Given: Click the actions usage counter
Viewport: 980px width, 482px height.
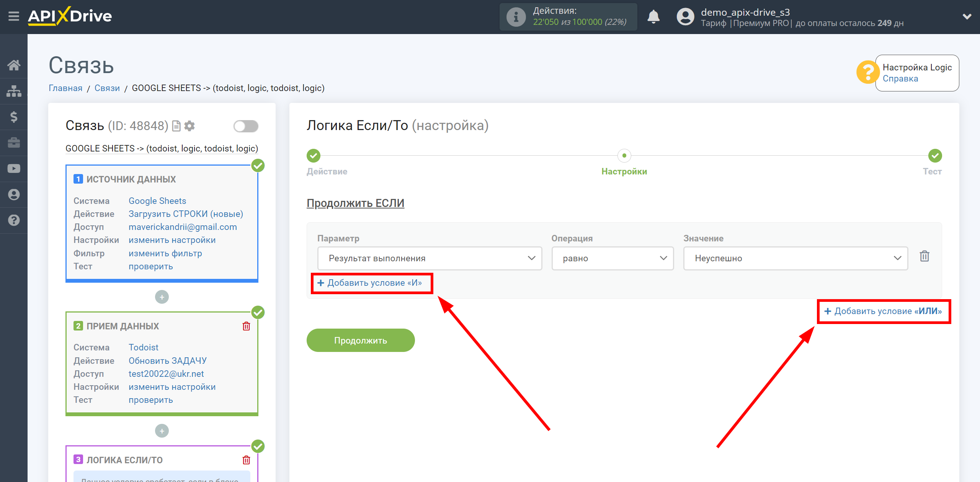Looking at the screenshot, I should tap(580, 22).
